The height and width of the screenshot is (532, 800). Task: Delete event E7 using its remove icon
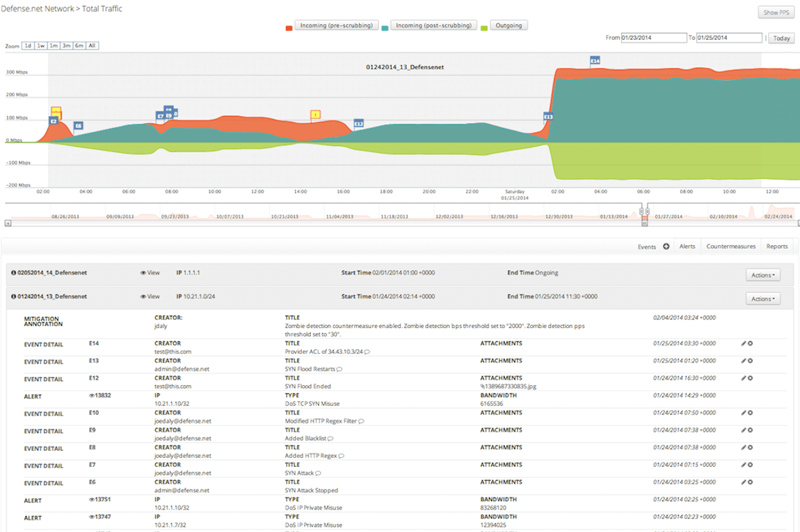[751, 465]
